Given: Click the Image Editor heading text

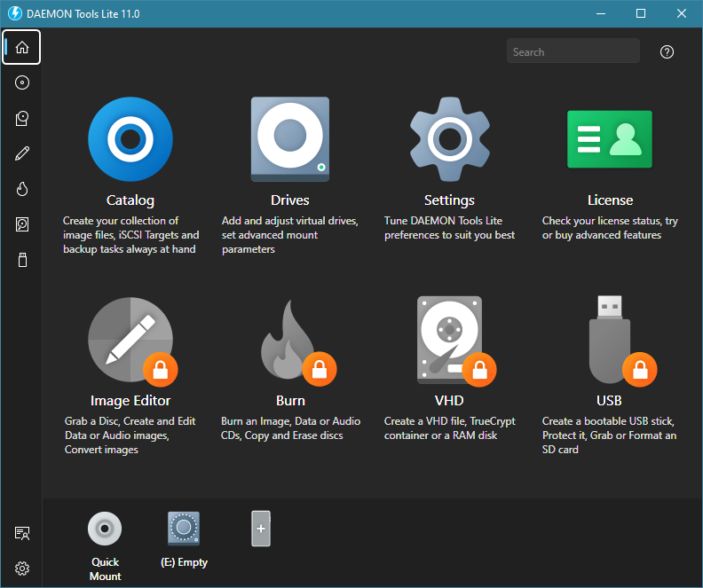Looking at the screenshot, I should tap(130, 400).
